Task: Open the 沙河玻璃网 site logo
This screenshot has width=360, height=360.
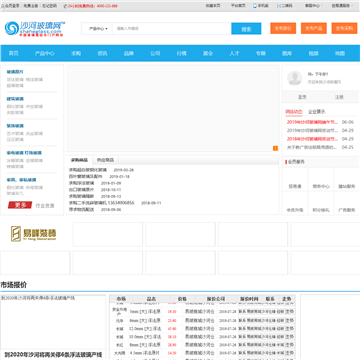Action: pos(35,29)
